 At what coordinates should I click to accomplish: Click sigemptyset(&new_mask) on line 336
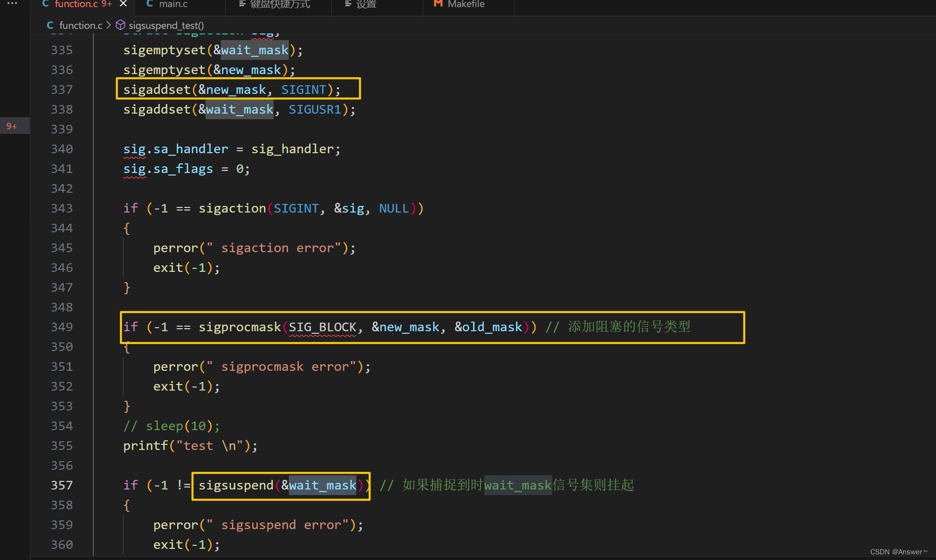point(209,70)
